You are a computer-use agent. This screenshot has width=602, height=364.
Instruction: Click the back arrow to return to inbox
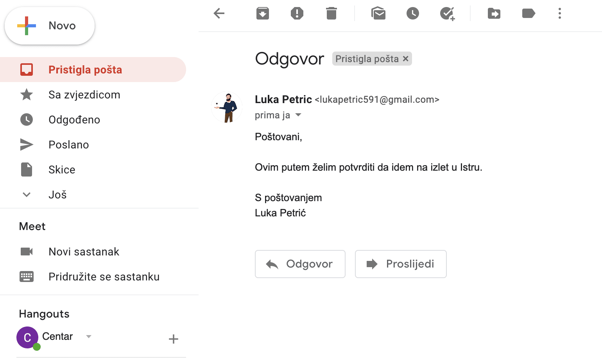219,14
